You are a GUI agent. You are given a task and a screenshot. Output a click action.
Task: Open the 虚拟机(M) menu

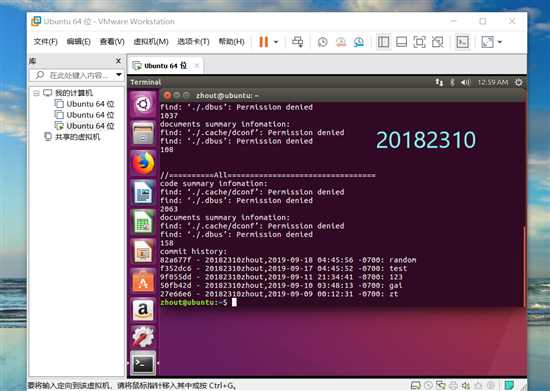click(x=151, y=42)
